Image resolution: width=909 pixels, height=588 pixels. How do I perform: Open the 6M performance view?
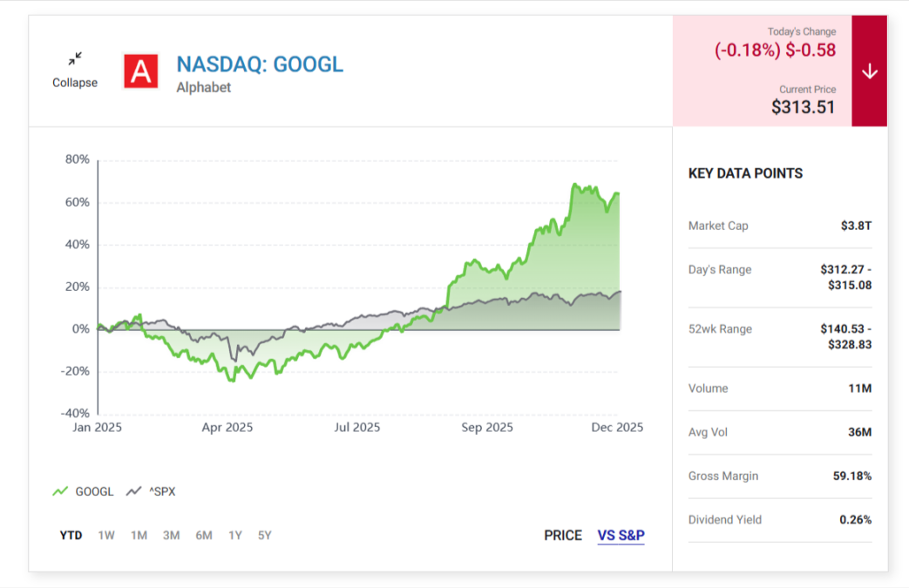point(204,535)
